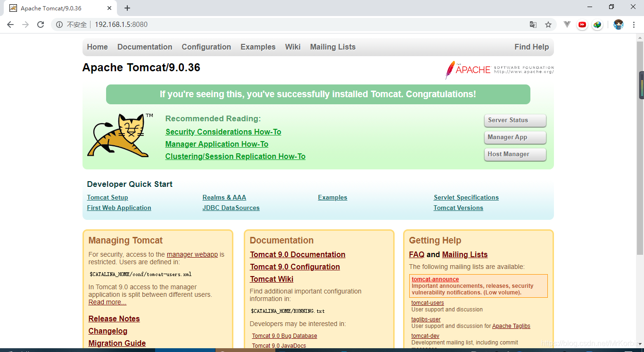Click the Tomcat cat logo
Screen dimensions: 644x352
[120, 135]
